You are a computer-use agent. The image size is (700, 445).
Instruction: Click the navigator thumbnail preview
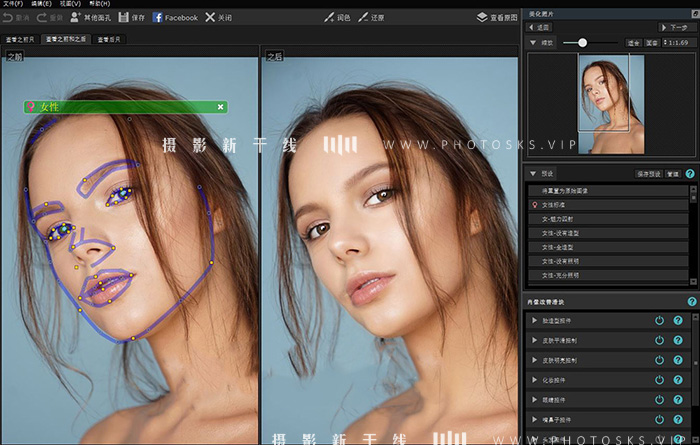[611, 104]
